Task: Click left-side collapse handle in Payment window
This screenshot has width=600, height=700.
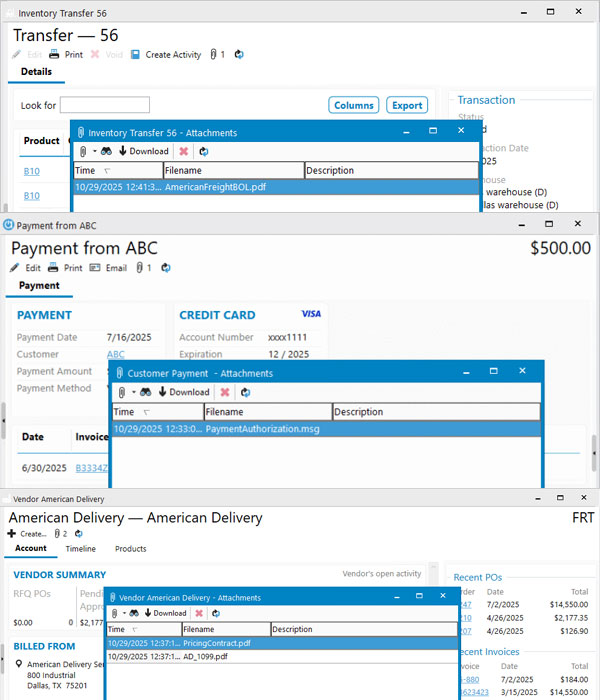Action: click(3, 421)
